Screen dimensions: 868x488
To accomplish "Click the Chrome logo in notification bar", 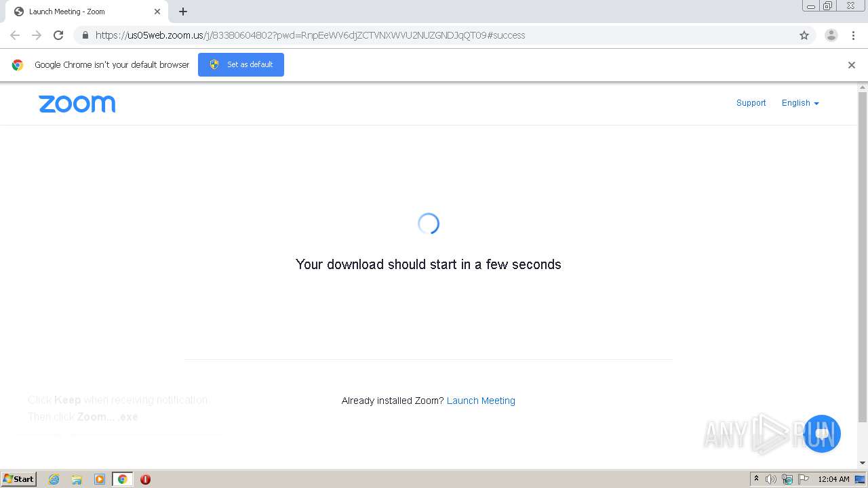I will click(18, 65).
